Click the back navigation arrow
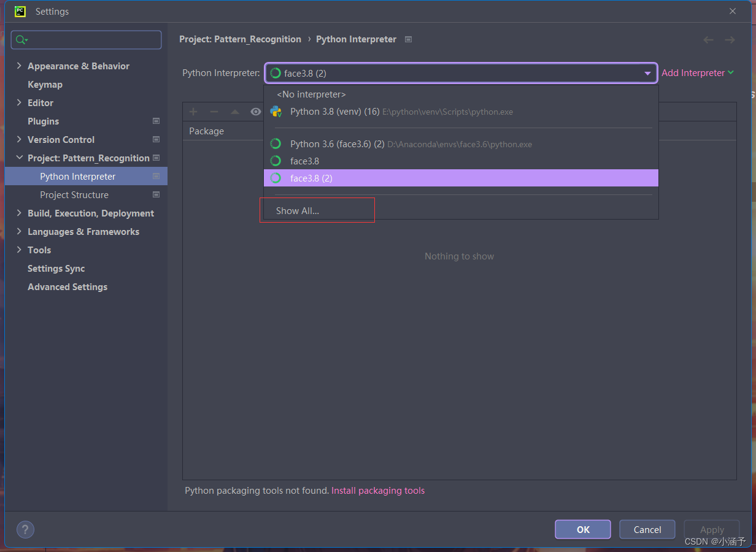 click(x=708, y=39)
